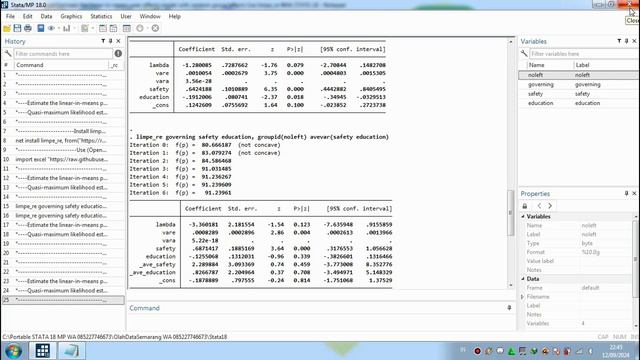Viewport: 640px width, 360px height.
Task: Open the Windows Start button
Action: point(13,351)
